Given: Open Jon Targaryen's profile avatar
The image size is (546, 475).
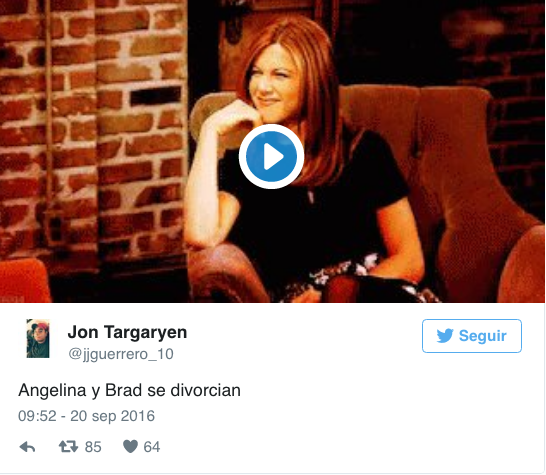Looking at the screenshot, I should pos(38,338).
